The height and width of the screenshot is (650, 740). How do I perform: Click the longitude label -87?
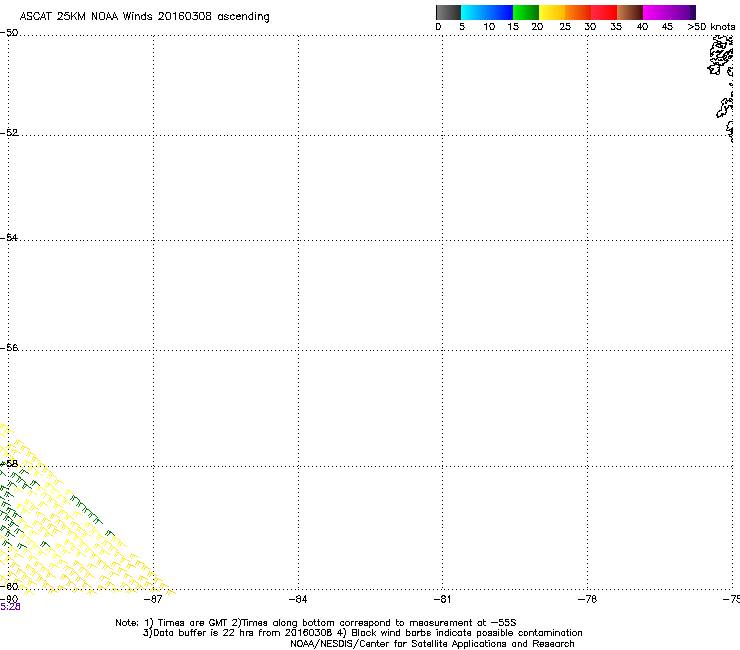(153, 599)
